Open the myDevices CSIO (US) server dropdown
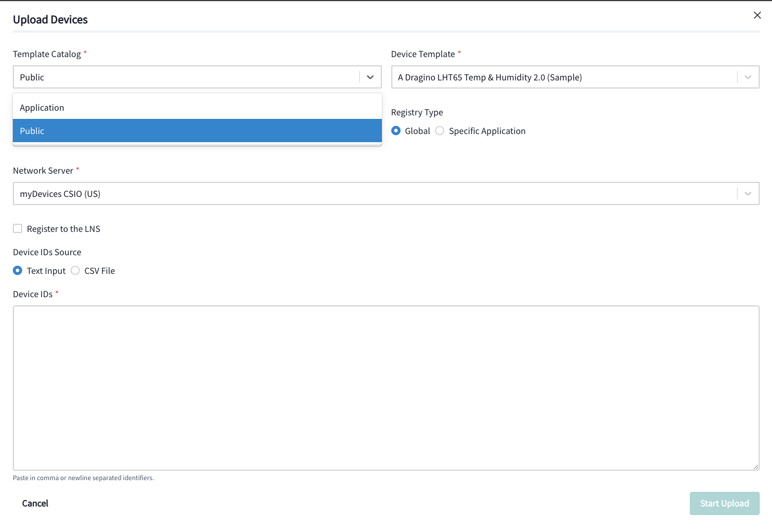Screen dimensions: 772x532 click(373, 193)
